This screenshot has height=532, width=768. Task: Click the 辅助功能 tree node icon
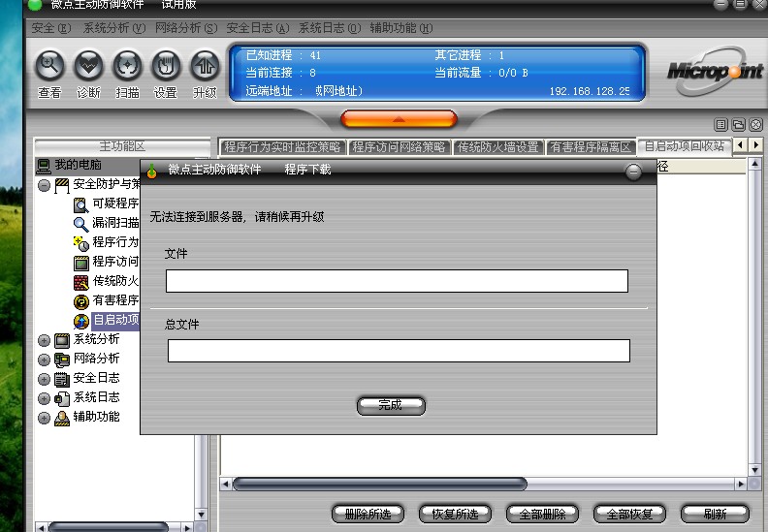(x=62, y=418)
